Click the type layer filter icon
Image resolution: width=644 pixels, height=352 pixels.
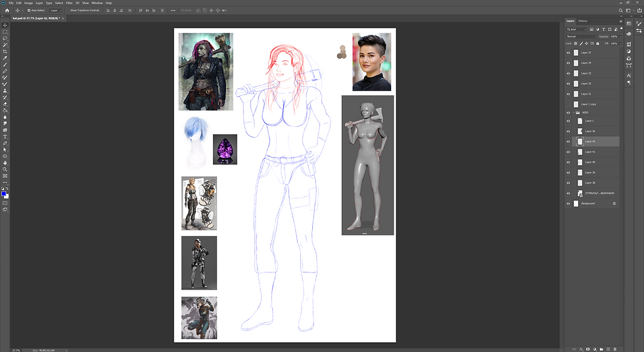603,29
